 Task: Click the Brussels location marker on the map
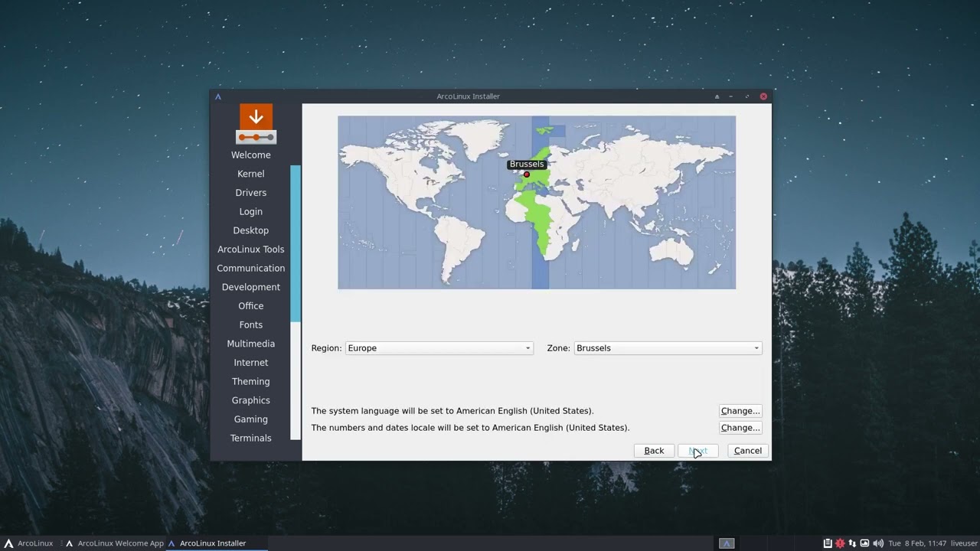tap(526, 174)
